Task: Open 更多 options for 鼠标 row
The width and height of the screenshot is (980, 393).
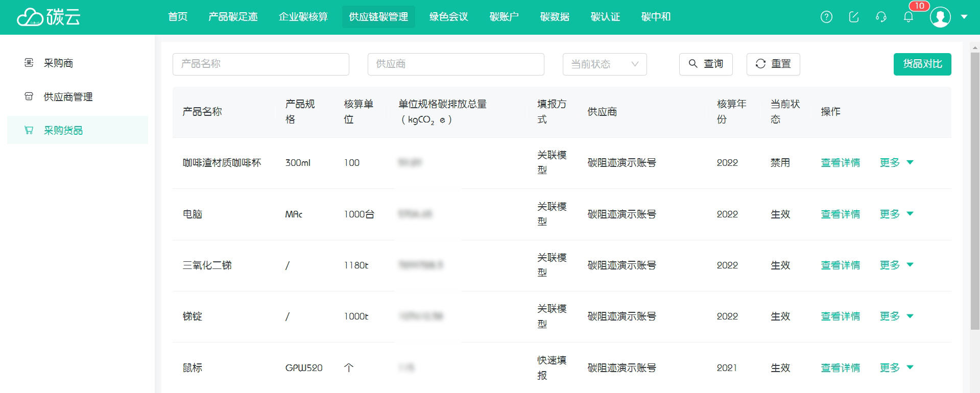Action: (x=896, y=368)
